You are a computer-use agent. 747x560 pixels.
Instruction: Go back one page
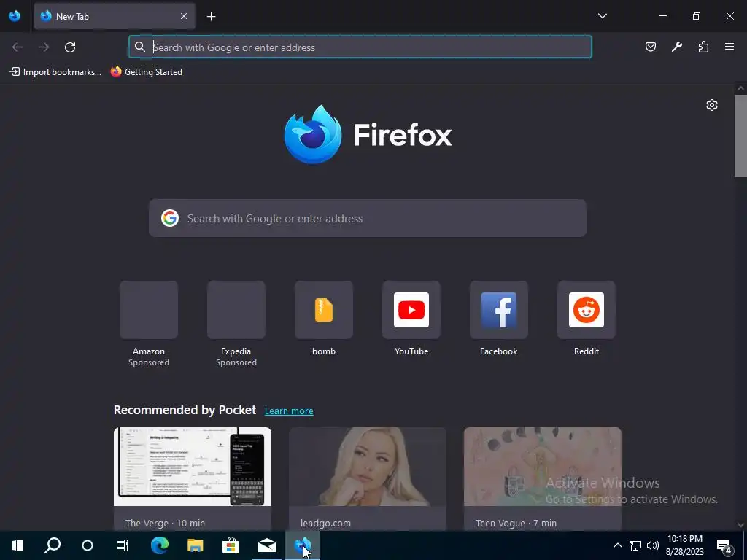click(18, 47)
